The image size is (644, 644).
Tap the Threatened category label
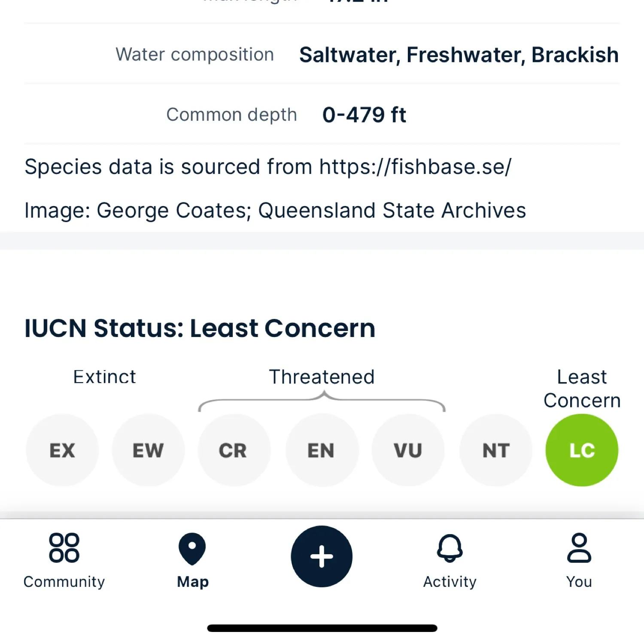[x=322, y=377]
